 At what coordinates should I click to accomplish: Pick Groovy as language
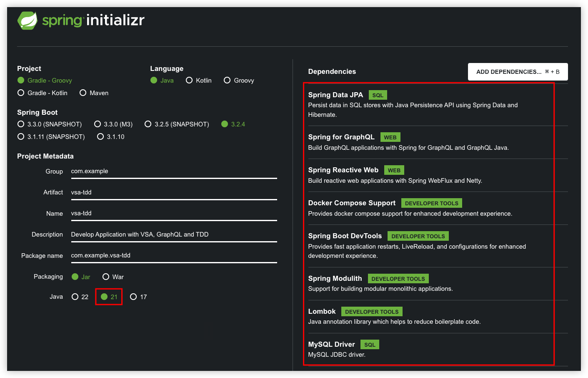tap(239, 81)
